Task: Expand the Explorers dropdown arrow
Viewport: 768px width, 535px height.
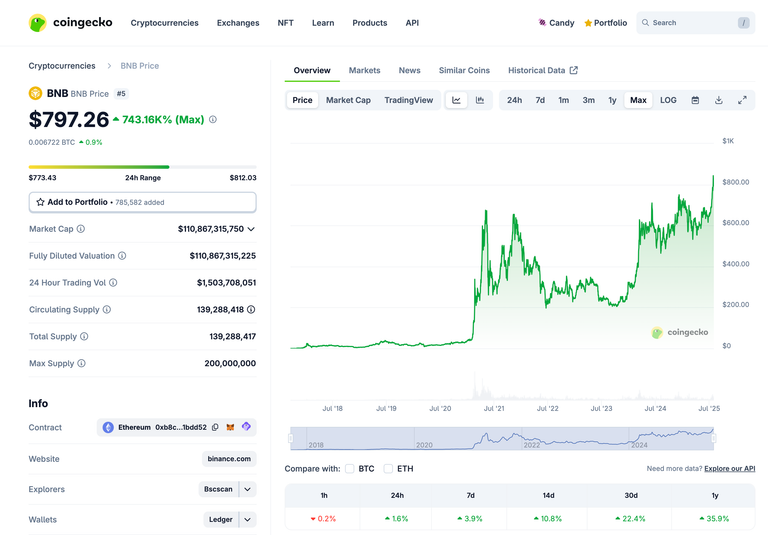Action: click(x=248, y=489)
